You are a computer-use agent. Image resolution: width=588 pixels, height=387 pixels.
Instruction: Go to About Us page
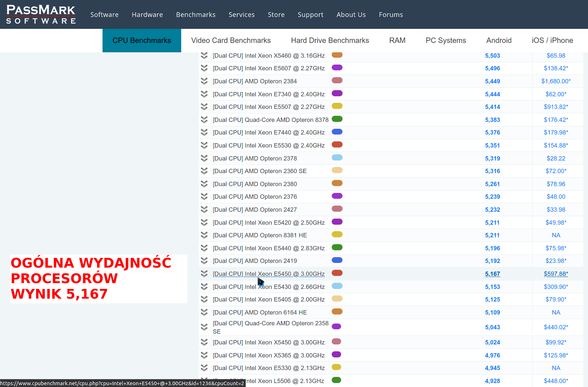point(351,14)
